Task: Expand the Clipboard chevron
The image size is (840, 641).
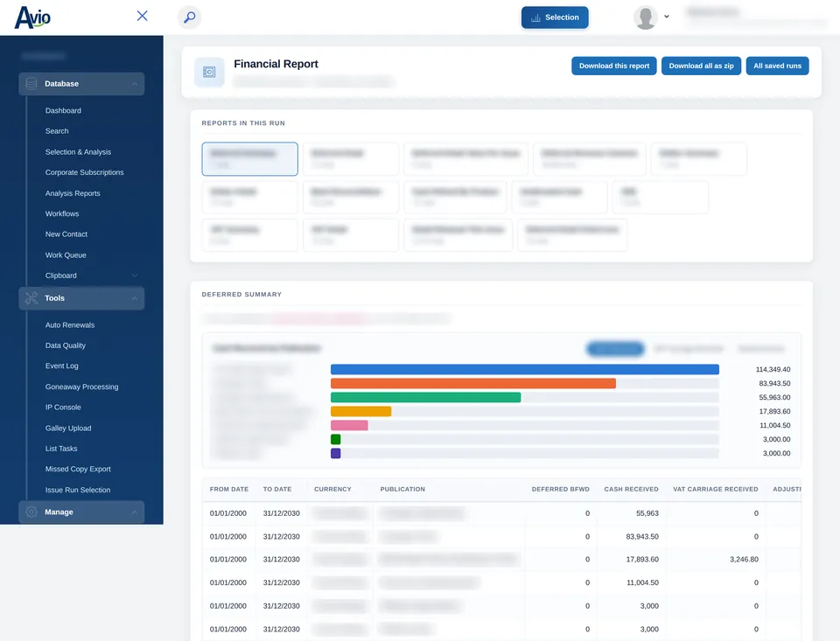Action: 135,275
